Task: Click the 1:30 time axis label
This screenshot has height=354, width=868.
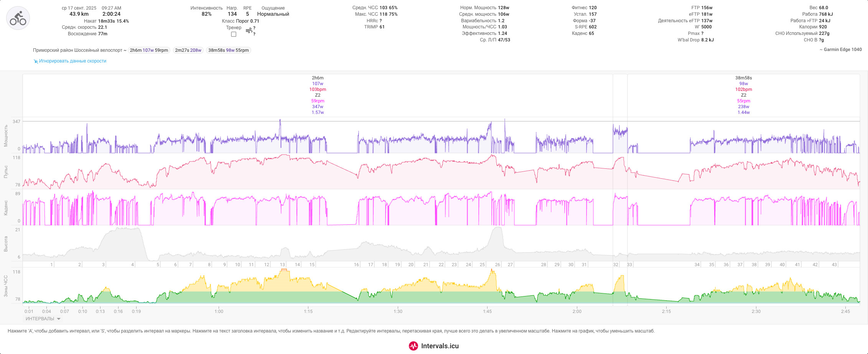Action: 398,311
